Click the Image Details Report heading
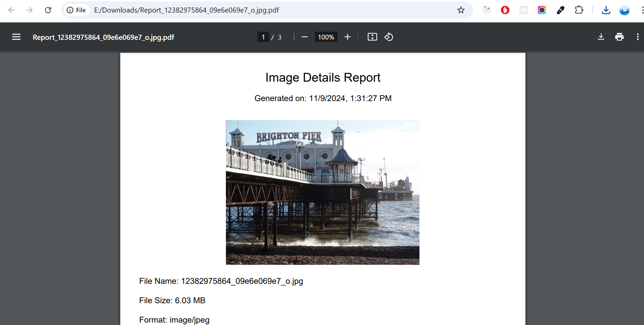644x325 pixels. (323, 78)
